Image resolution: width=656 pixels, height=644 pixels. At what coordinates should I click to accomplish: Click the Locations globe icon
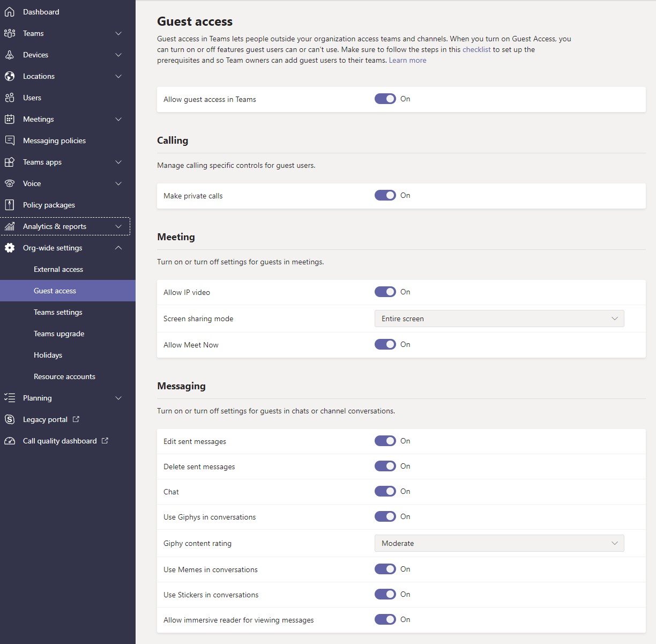pos(10,76)
